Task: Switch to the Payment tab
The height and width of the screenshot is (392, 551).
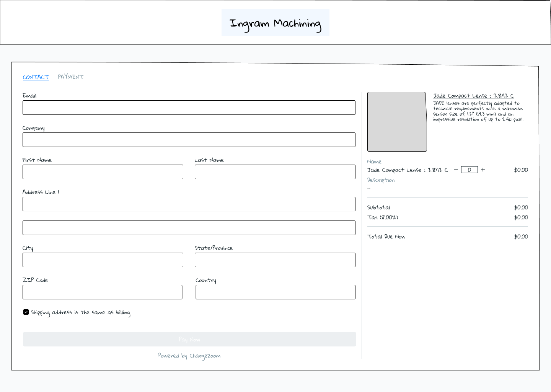Action: tap(71, 77)
